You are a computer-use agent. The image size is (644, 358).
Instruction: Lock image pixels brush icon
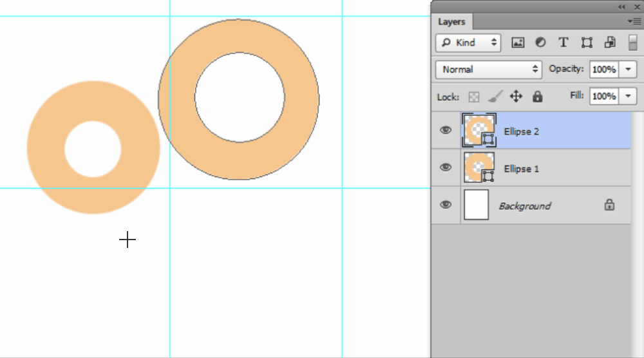(495, 97)
